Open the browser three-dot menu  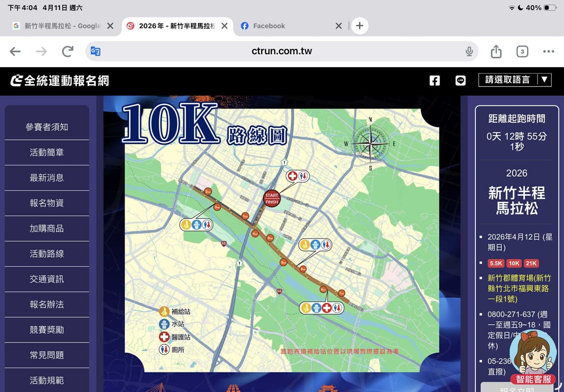[x=549, y=52]
